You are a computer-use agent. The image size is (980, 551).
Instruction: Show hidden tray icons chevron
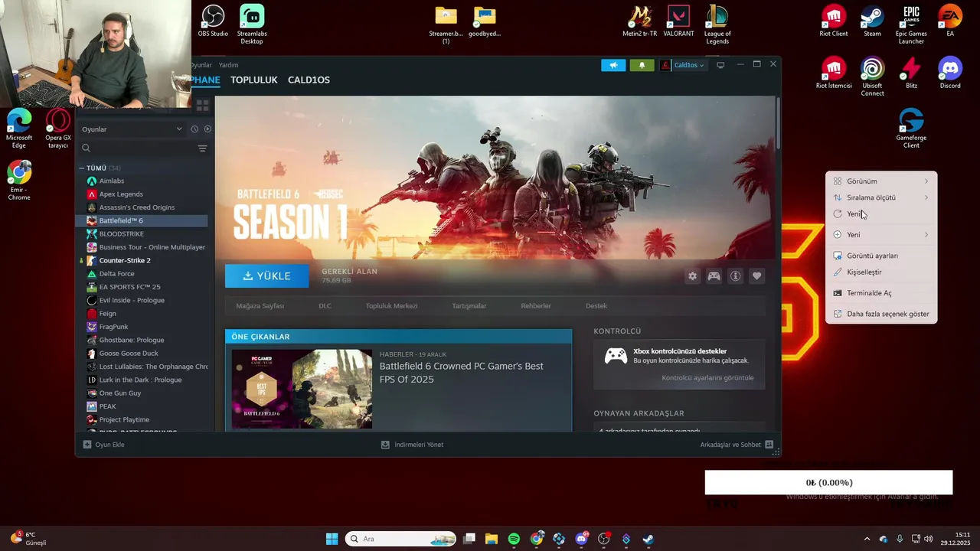pyautogui.click(x=867, y=539)
